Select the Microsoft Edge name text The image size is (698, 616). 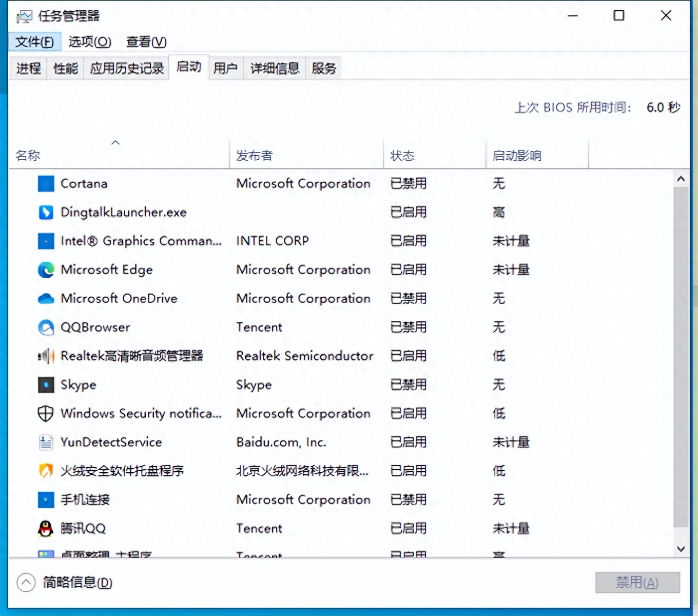(x=107, y=269)
